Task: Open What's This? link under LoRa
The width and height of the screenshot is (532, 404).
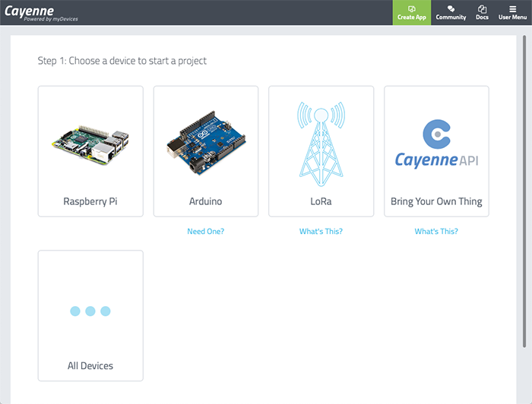Action: tap(321, 231)
